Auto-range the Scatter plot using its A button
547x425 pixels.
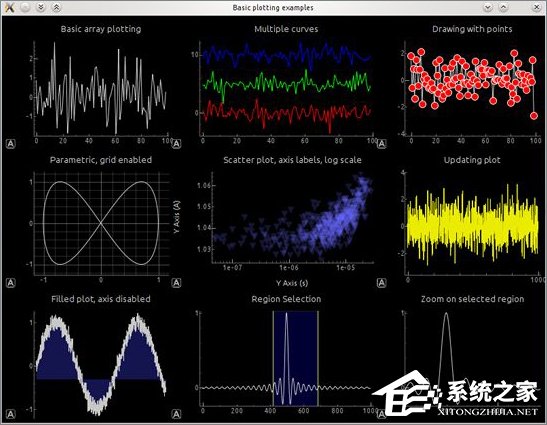[177, 283]
